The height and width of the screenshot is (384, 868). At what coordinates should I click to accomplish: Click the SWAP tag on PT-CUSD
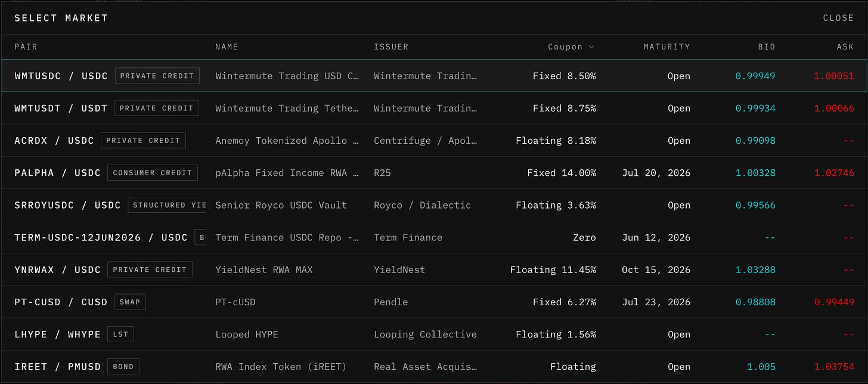point(130,302)
